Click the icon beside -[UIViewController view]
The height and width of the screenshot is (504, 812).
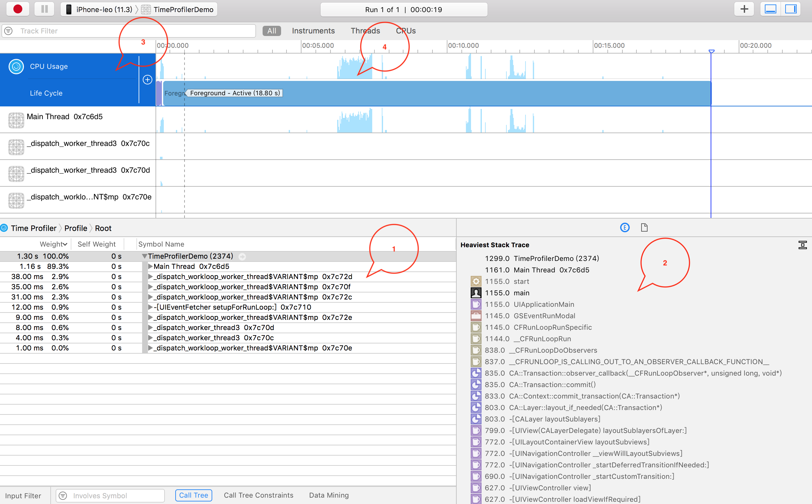click(x=476, y=488)
